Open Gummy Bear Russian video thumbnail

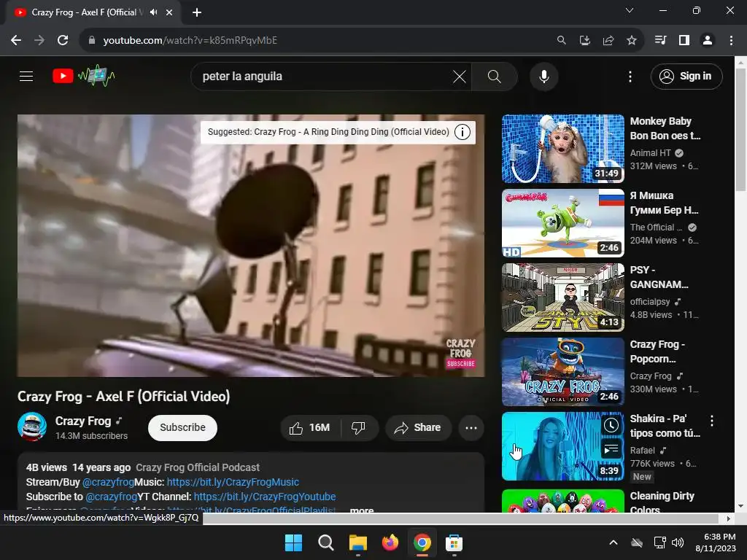(563, 223)
